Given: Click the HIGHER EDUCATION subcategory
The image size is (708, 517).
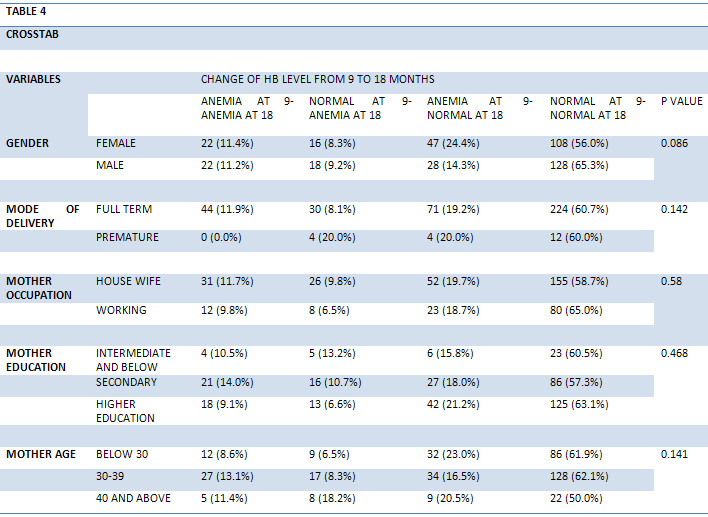Looking at the screenshot, I should click(125, 411).
